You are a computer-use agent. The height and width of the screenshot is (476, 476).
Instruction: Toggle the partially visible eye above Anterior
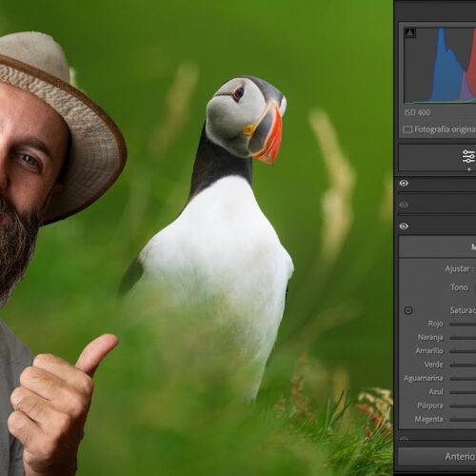pos(404,439)
